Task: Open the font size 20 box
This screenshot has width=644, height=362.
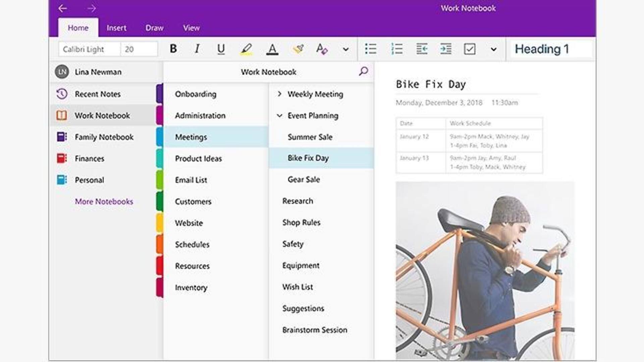Action: (139, 49)
